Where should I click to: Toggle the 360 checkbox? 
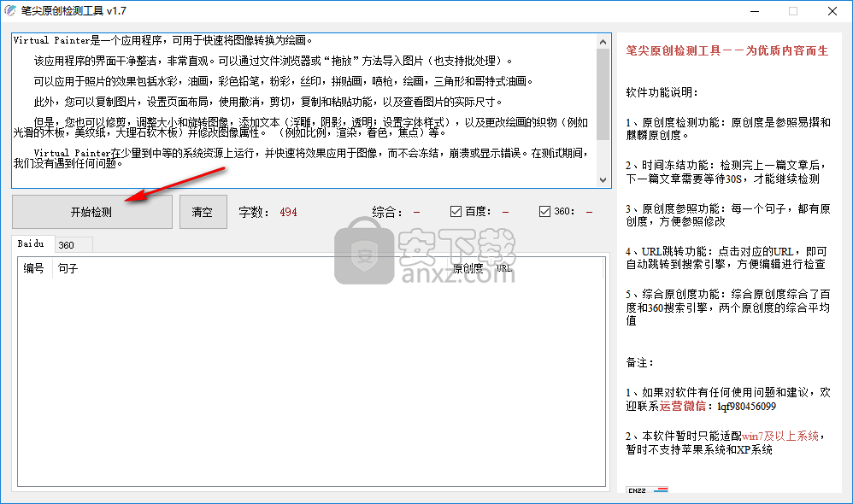[x=544, y=212]
